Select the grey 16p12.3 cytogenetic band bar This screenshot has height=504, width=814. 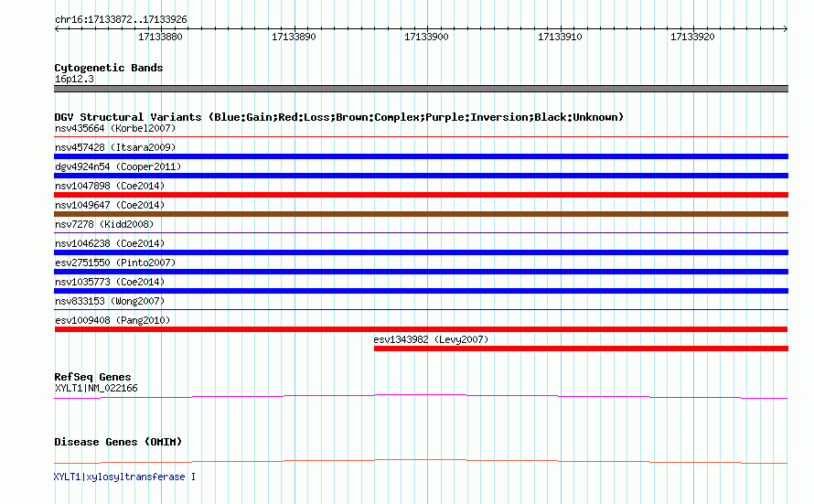[x=421, y=89]
